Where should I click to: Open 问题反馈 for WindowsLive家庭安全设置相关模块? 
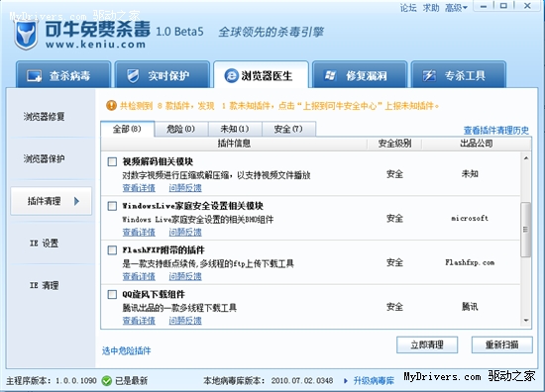(185, 232)
